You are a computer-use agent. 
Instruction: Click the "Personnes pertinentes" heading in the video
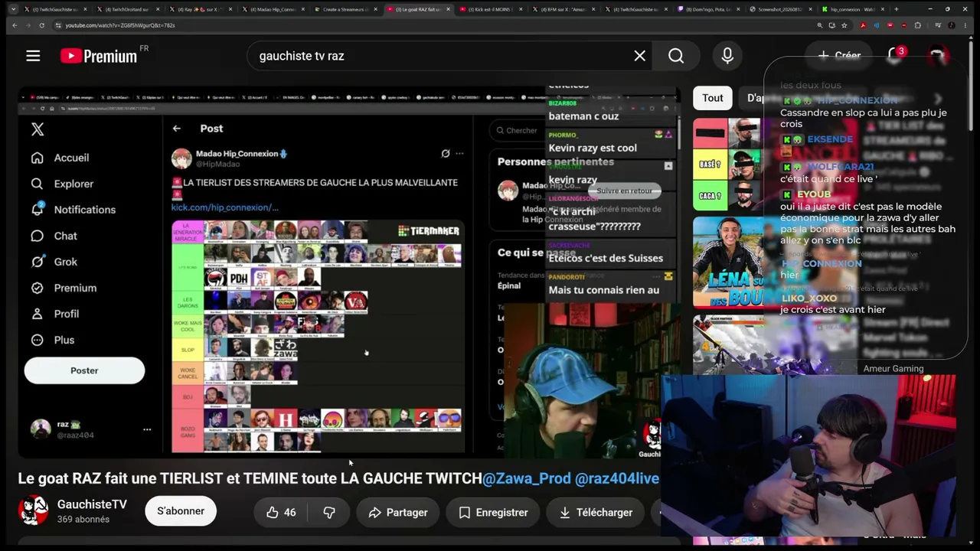pos(556,161)
